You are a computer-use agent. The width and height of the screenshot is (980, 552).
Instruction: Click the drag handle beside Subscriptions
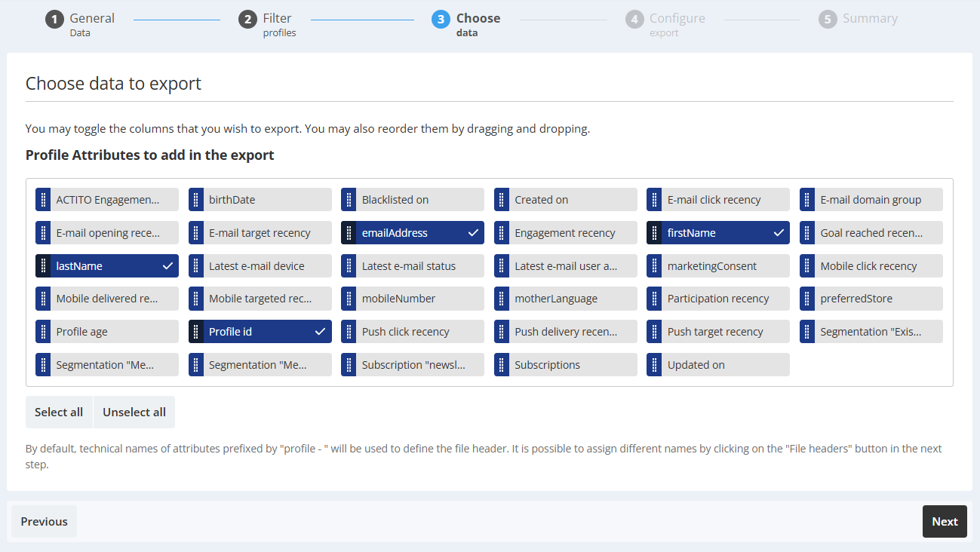502,365
